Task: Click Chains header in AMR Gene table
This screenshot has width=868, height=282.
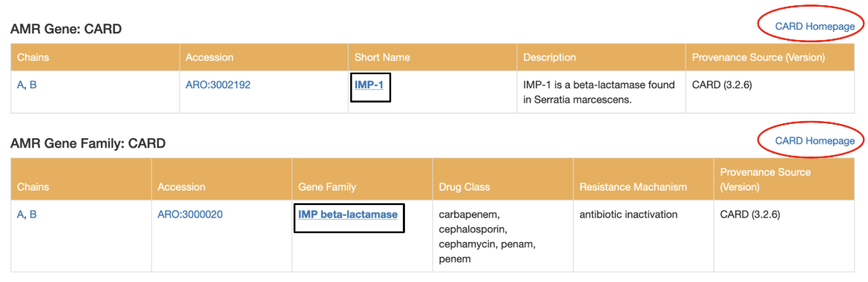Action: [33, 58]
